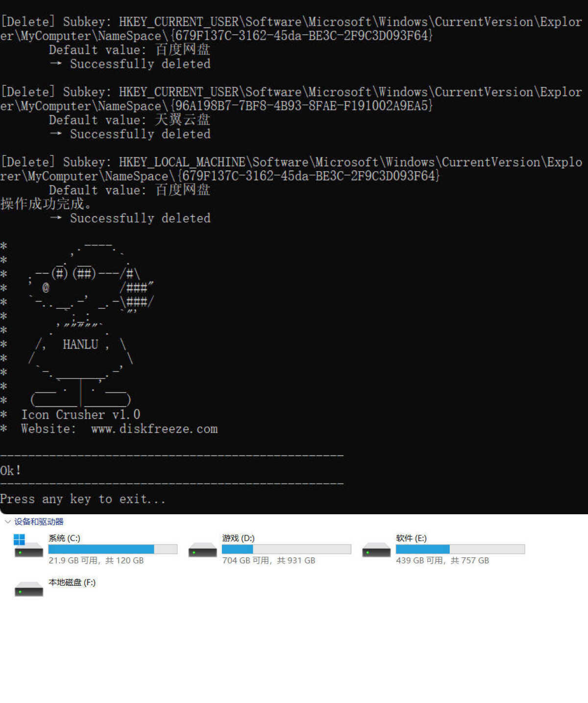The height and width of the screenshot is (703, 588).
Task: Click the 'Press any key to exit' line
Action: tap(82, 499)
